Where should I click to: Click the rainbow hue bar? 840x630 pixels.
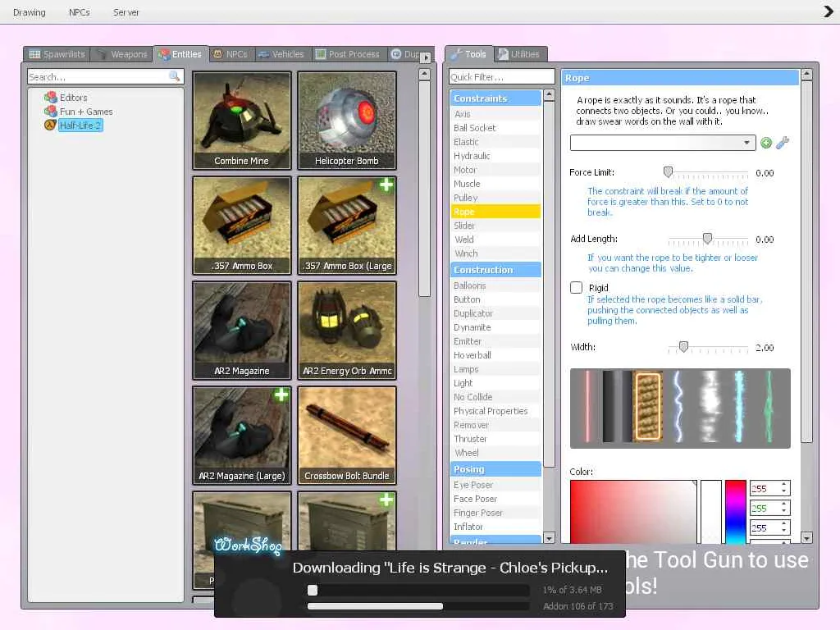click(x=736, y=512)
